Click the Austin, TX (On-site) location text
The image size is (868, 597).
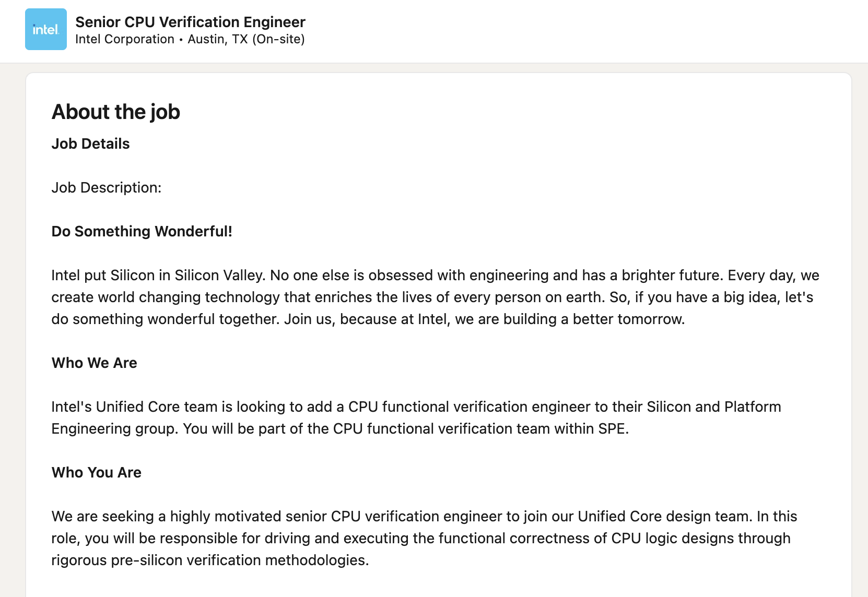(x=246, y=39)
